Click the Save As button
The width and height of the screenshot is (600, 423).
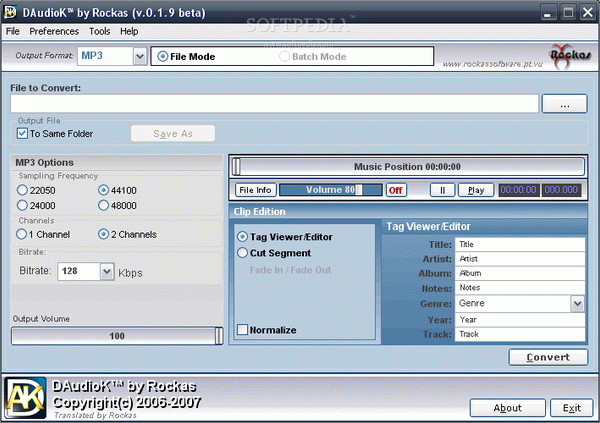(173, 134)
